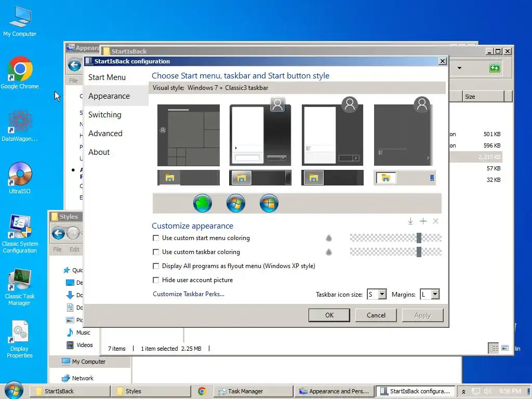Screen dimensions: 532x399
Task: Select the Windows 7 glass taskbar preview
Action: (x=260, y=178)
